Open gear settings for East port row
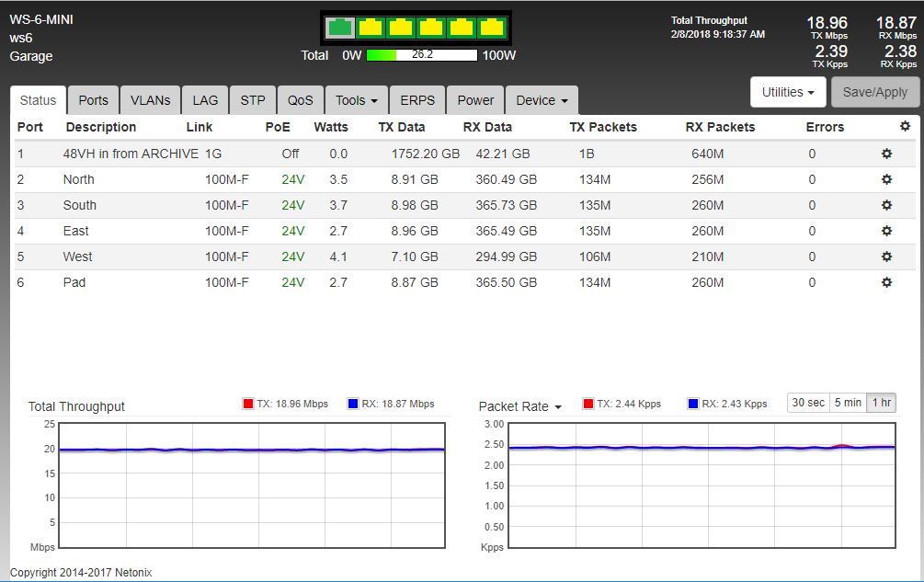The height and width of the screenshot is (582, 924). (886, 231)
